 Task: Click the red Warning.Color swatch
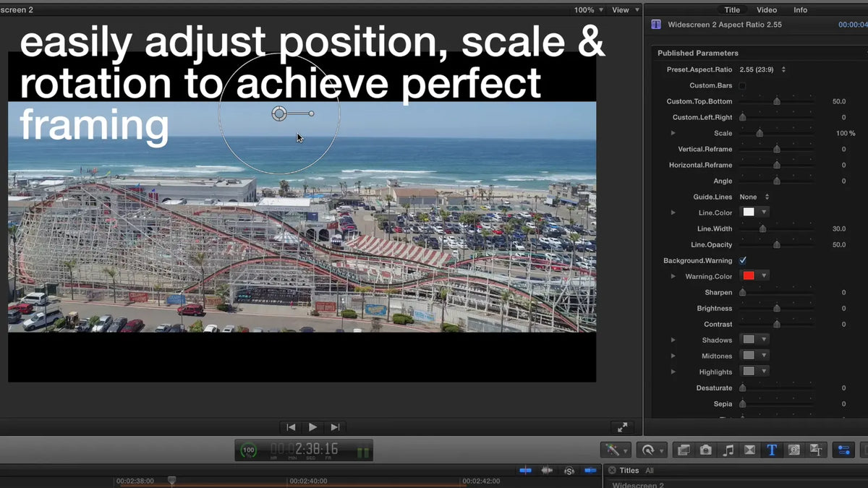pyautogui.click(x=749, y=276)
